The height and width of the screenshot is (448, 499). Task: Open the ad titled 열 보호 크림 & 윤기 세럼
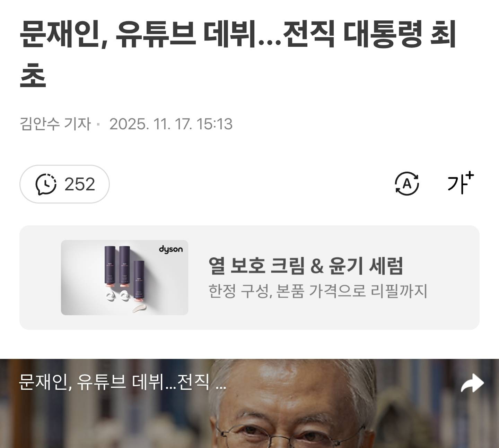point(306,266)
